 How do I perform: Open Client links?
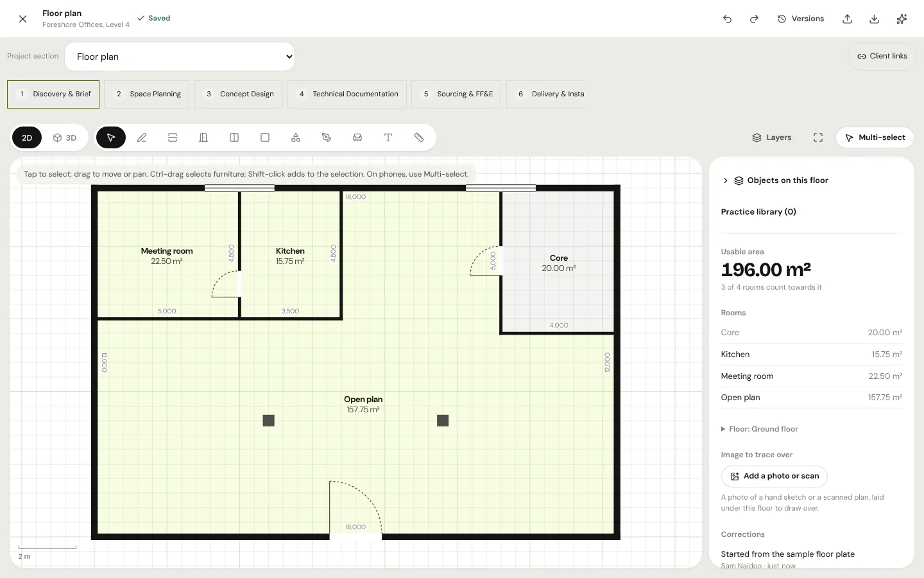882,56
